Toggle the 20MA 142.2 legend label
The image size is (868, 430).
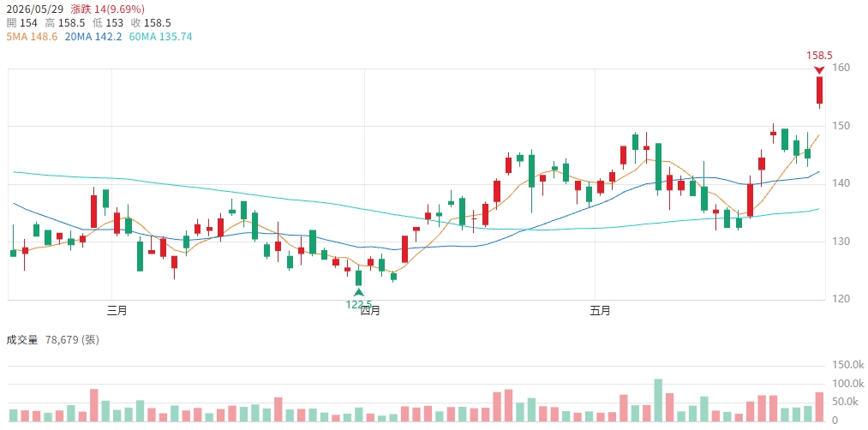point(85,37)
